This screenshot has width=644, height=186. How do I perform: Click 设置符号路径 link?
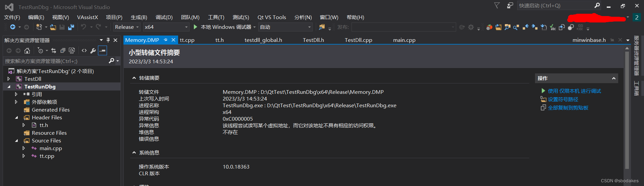(x=563, y=100)
